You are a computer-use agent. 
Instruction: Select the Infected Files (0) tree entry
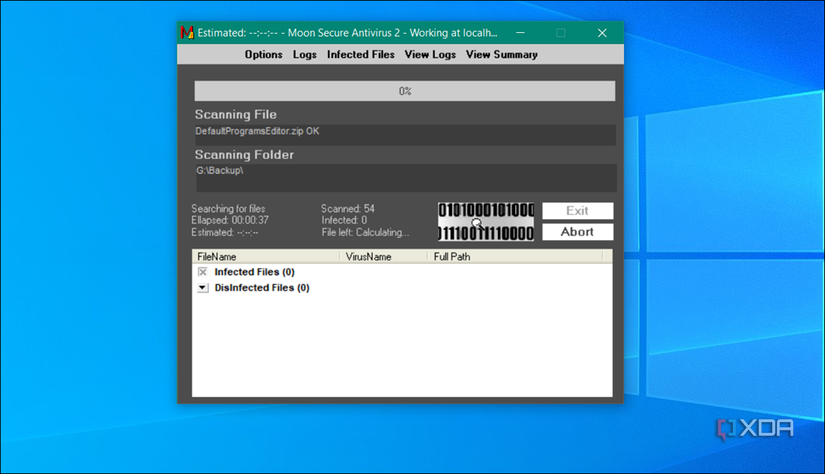(x=254, y=272)
